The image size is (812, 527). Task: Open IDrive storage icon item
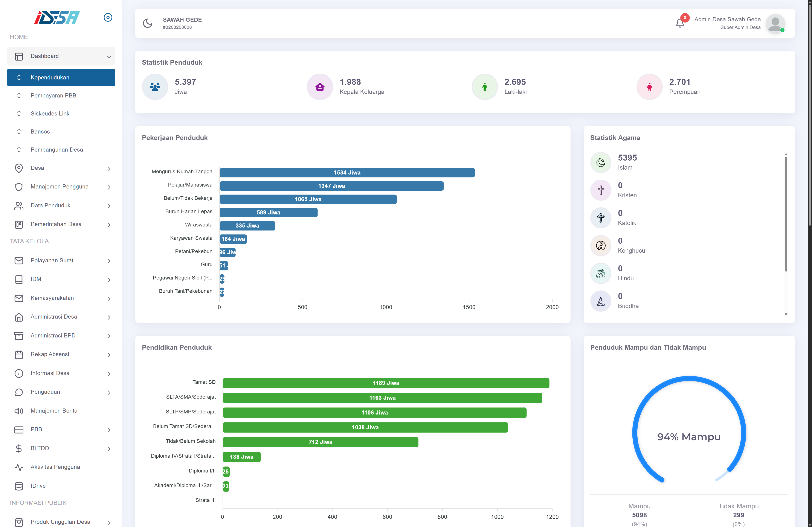(19, 486)
